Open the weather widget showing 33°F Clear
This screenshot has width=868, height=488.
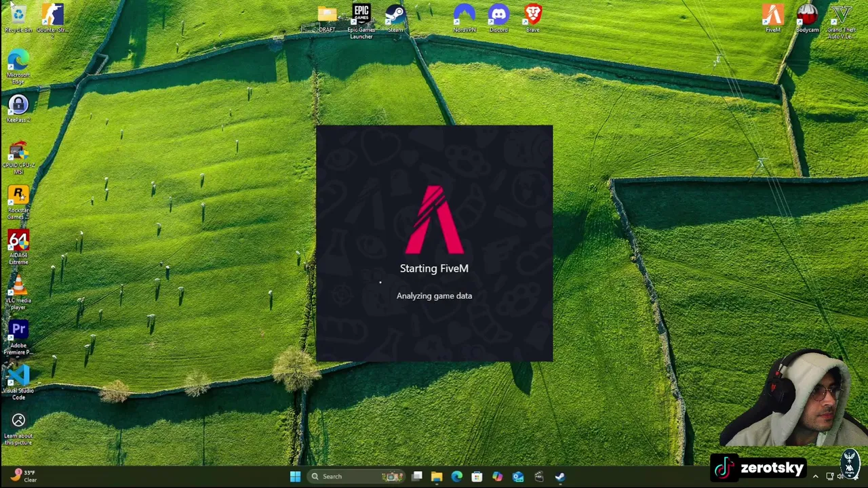[x=23, y=476]
